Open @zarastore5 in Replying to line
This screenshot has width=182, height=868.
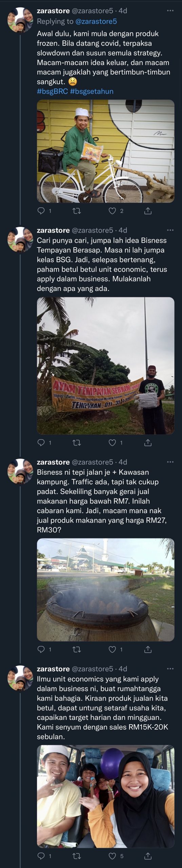(x=96, y=21)
